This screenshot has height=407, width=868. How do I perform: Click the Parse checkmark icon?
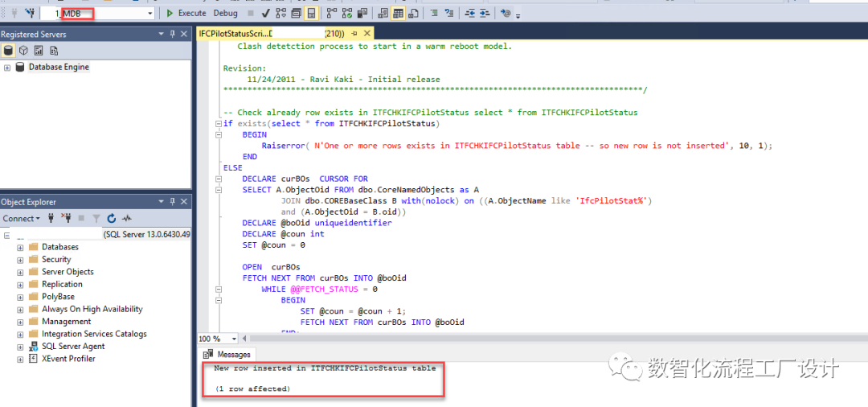pos(265,13)
